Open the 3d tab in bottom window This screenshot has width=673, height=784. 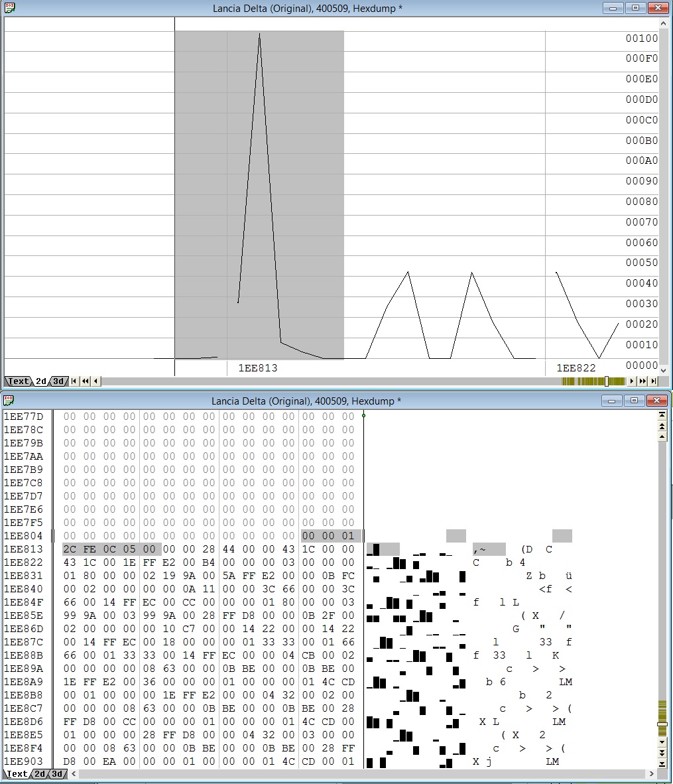tap(58, 773)
